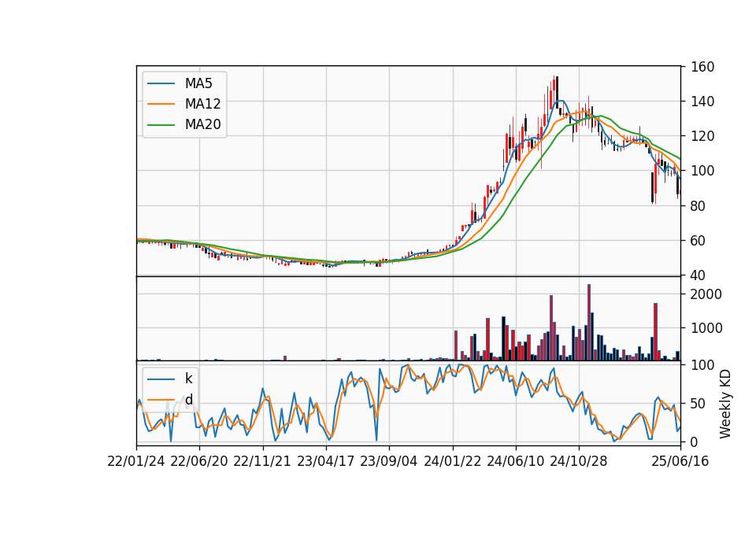The width and height of the screenshot is (756, 543).
Task: Click the 2000 volume axis label
Action: tap(706, 294)
